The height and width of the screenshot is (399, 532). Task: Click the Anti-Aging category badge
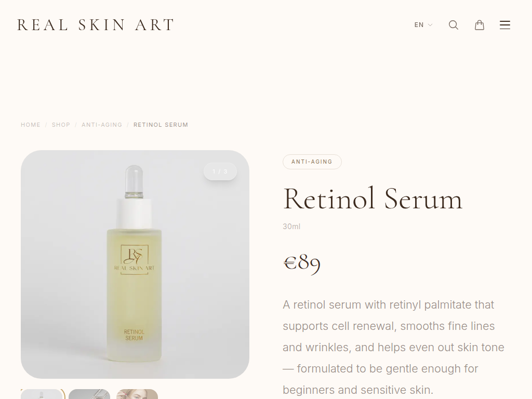[x=312, y=162]
